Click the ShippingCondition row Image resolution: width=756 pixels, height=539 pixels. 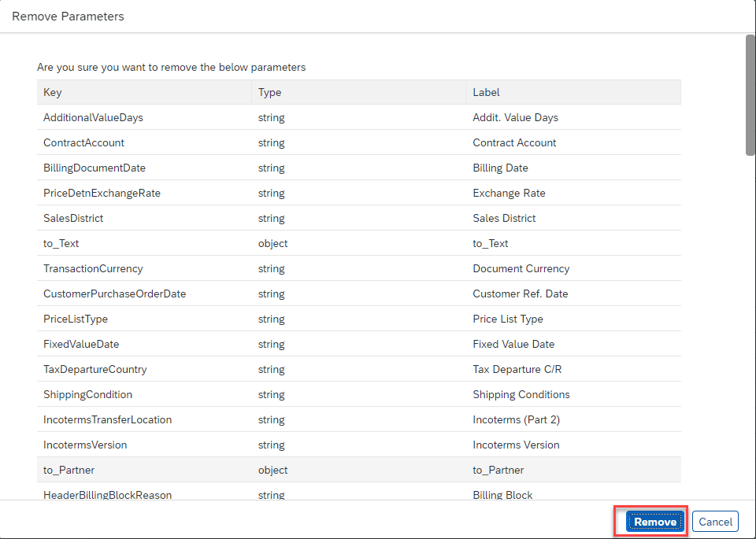click(87, 394)
